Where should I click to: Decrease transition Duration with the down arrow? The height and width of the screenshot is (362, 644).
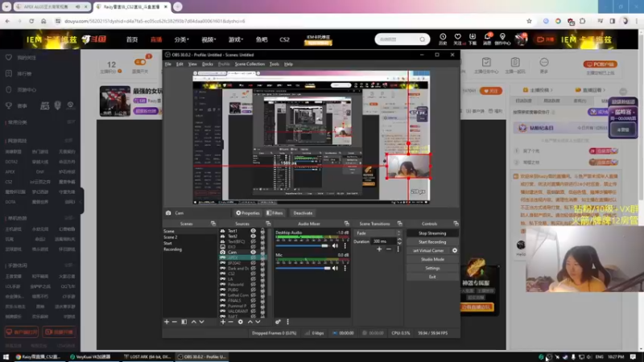[x=399, y=244]
